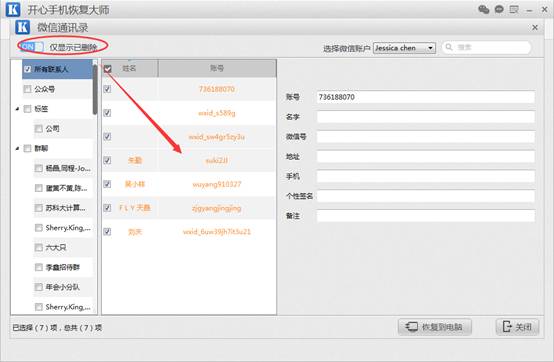The width and height of the screenshot is (554, 362).
Task: Collapse the 标签 tree node arrow
Action: [17, 109]
